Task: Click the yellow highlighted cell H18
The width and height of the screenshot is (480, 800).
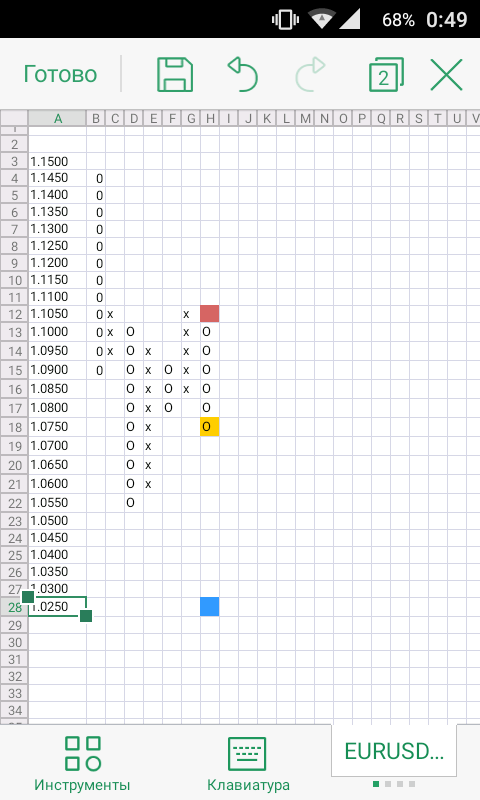Action: click(210, 427)
